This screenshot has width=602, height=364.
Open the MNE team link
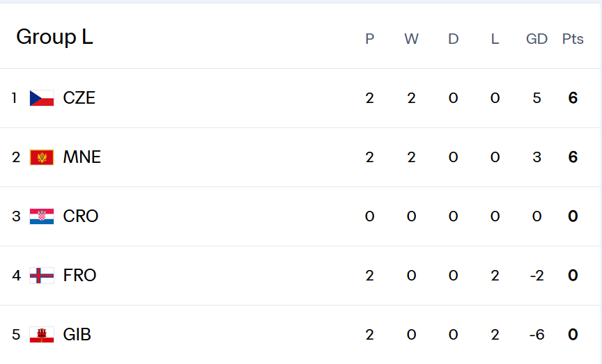(82, 157)
